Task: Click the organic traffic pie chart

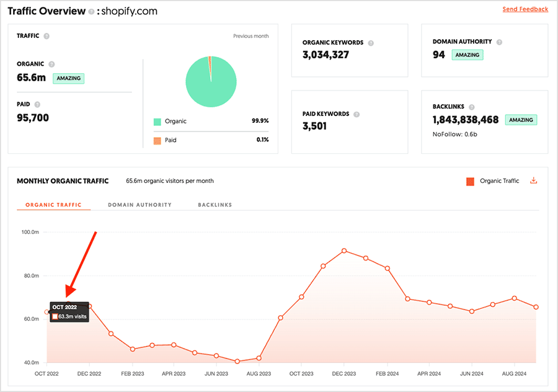Action: click(211, 81)
